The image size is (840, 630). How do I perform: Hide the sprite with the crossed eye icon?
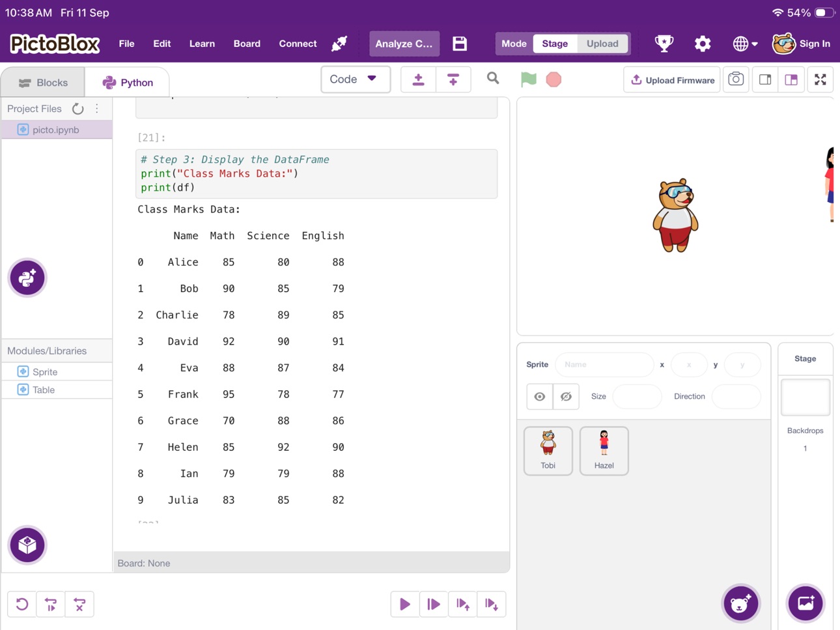[566, 396]
